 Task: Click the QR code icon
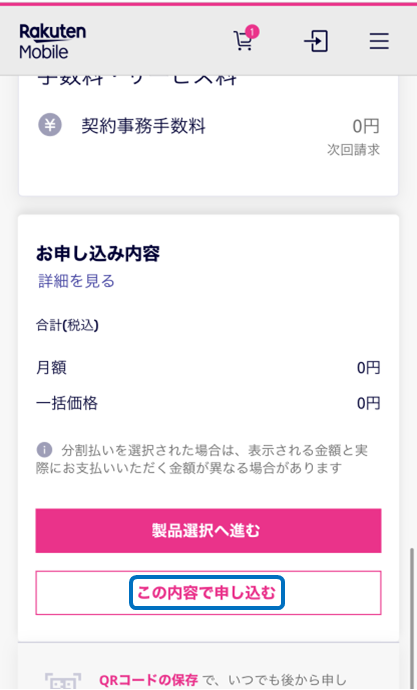coord(63,680)
